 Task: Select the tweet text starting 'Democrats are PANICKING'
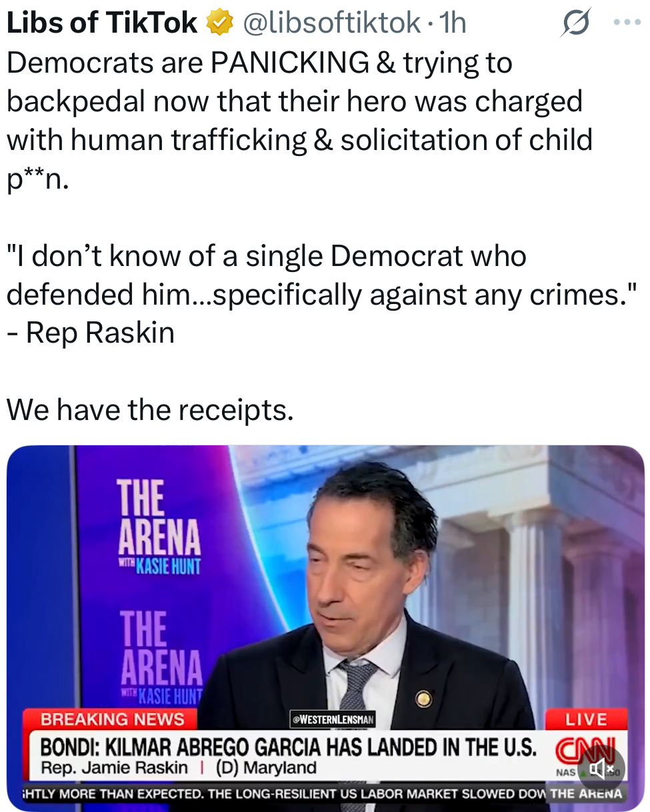(300, 121)
